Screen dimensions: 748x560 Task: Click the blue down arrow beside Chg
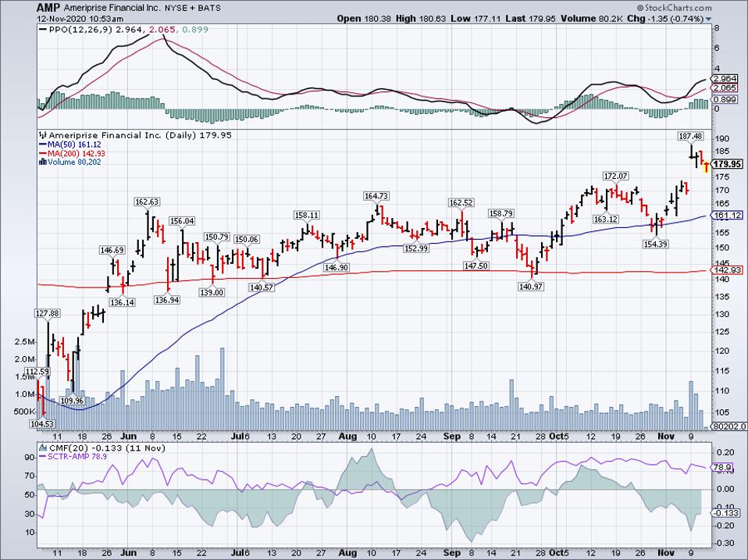[708, 19]
